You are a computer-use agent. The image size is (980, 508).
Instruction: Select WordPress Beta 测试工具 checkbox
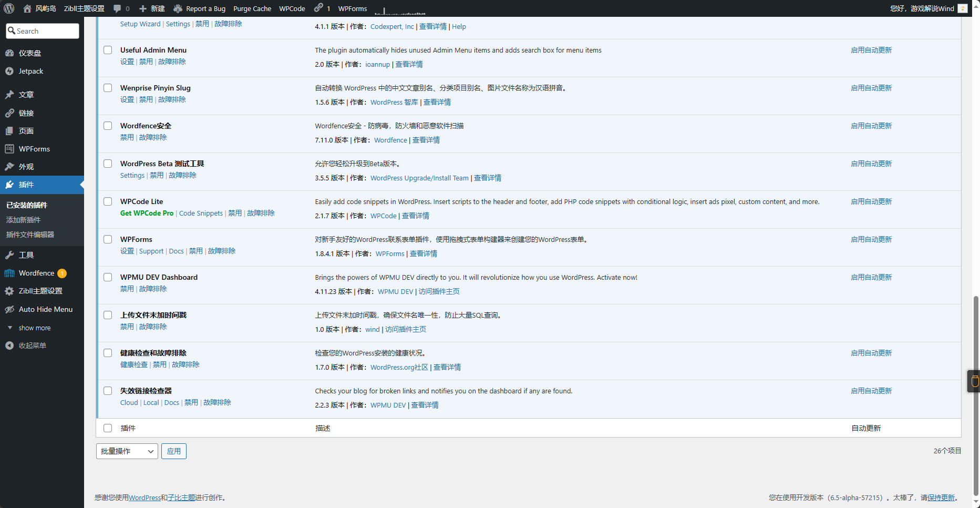point(108,164)
